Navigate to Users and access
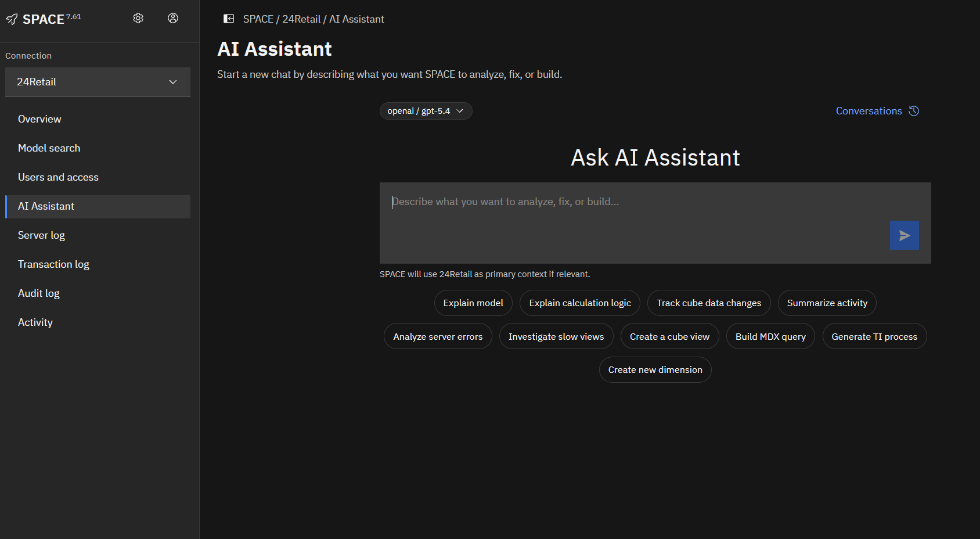Viewport: 980px width, 539px height. (98, 177)
